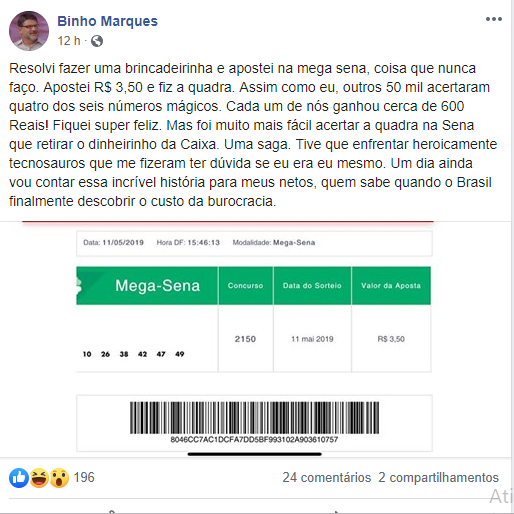Select the Valor da Aposta column header
The image size is (514, 514).
tap(391, 286)
